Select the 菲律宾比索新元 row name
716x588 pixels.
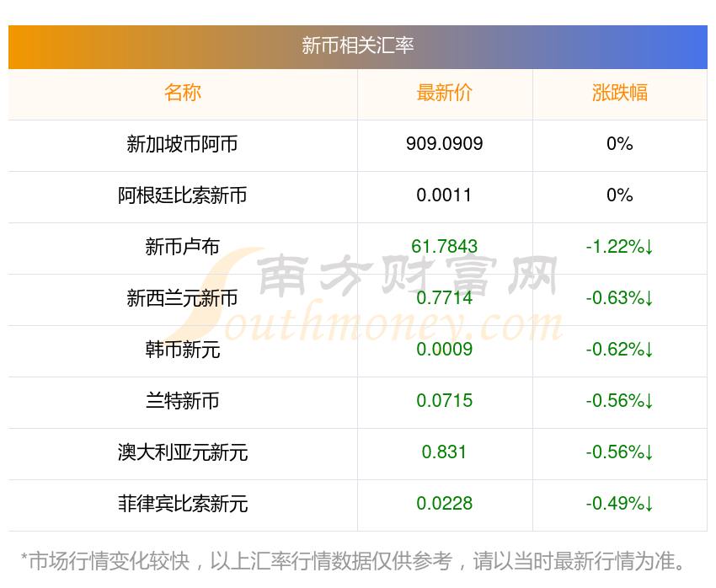(182, 504)
